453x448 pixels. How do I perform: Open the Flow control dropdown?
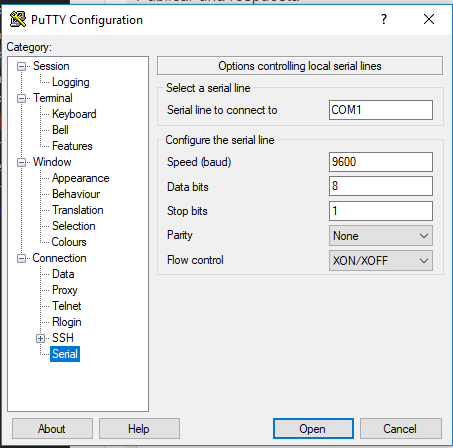pyautogui.click(x=381, y=260)
